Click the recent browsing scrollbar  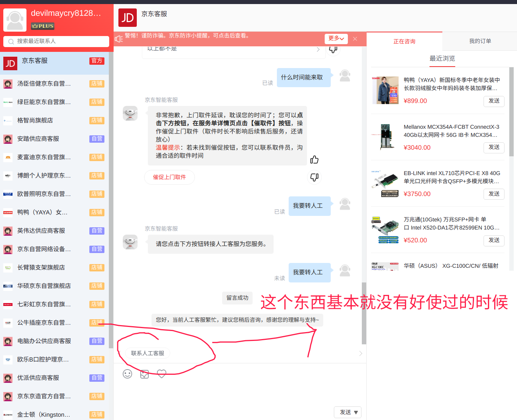[x=511, y=112]
